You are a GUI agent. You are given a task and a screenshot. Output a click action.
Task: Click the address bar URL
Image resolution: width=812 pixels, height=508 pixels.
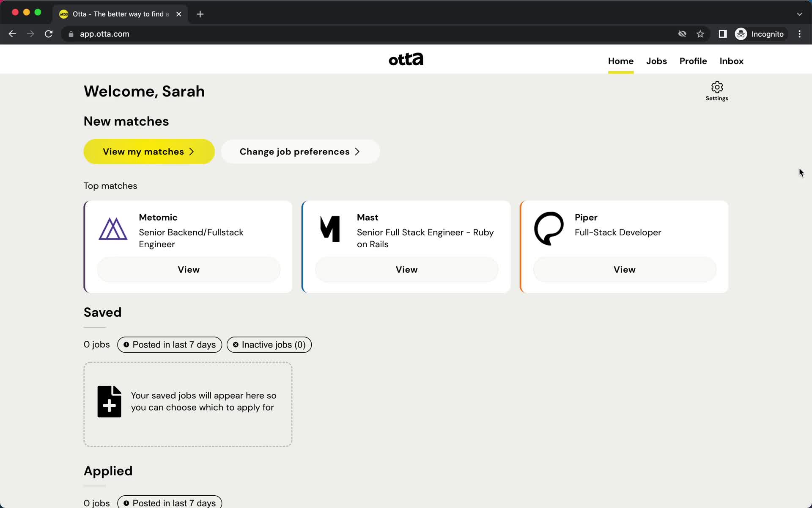[104, 34]
